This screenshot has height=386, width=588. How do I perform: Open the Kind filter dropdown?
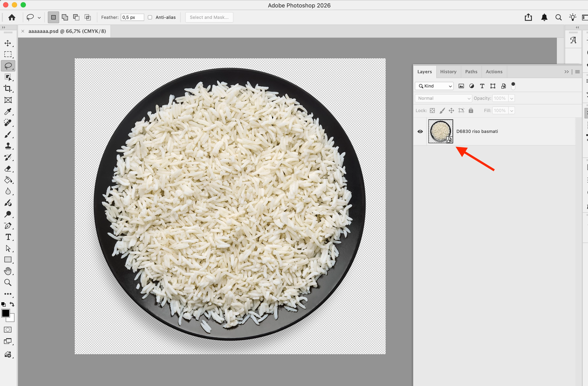[x=434, y=86]
